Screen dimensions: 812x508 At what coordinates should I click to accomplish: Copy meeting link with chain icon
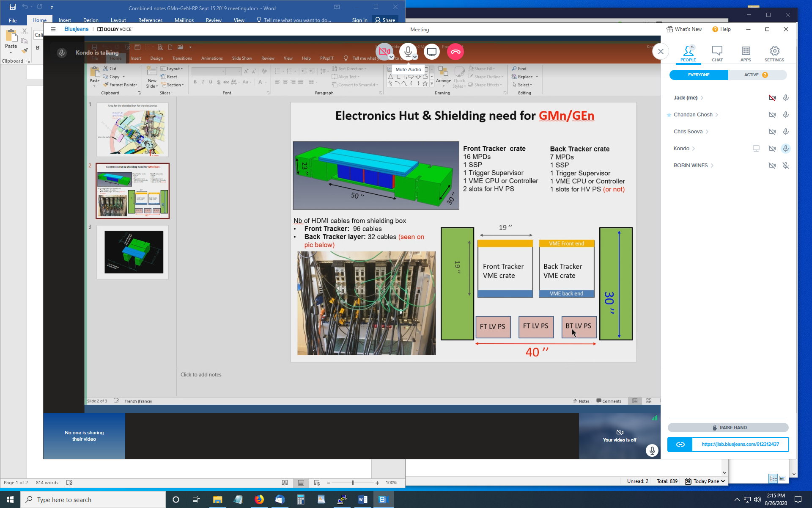tap(680, 444)
